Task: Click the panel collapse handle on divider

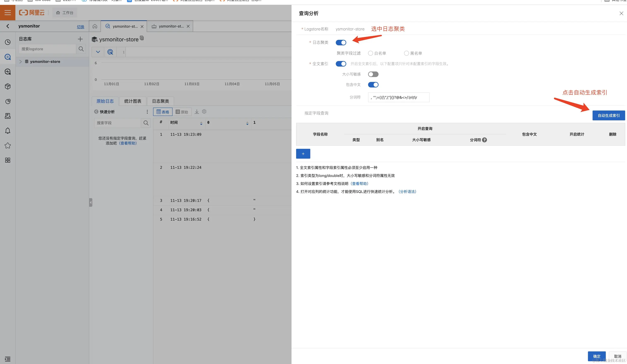Action: (x=91, y=202)
